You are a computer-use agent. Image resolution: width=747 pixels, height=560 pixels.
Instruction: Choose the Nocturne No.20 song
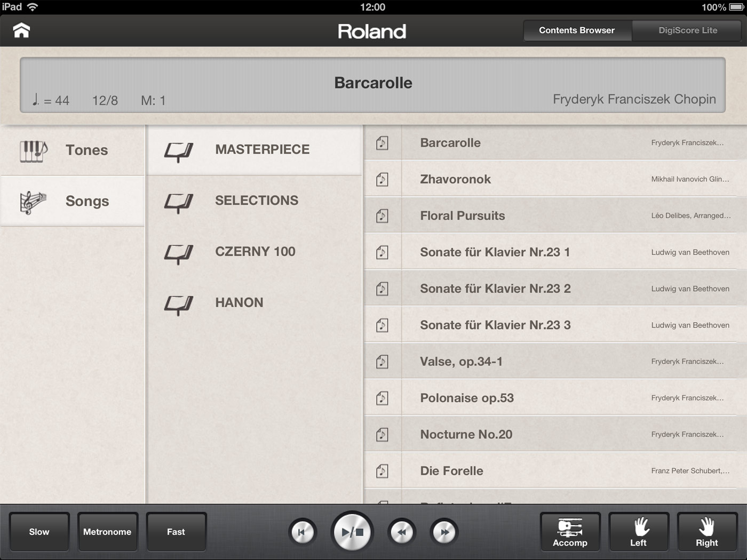point(555,434)
